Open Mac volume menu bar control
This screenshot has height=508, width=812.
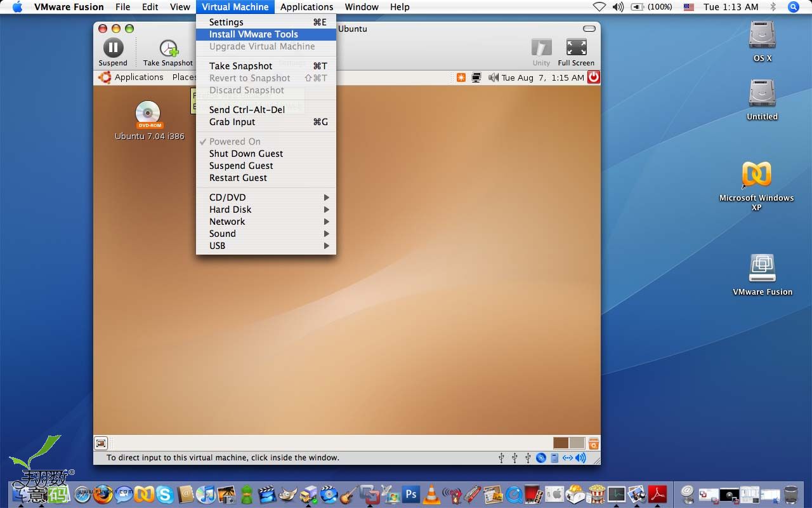(618, 7)
